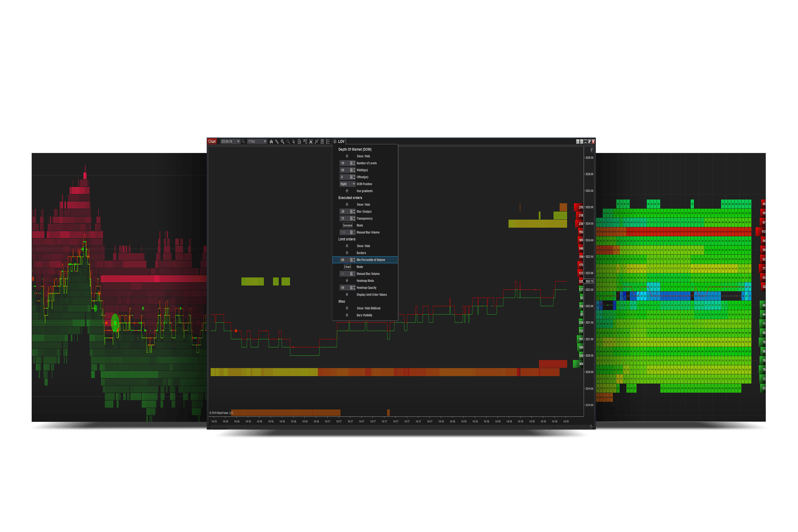The height and width of the screenshot is (532, 798).
Task: Click the zoom out magnifier icon
Action: coord(288,142)
